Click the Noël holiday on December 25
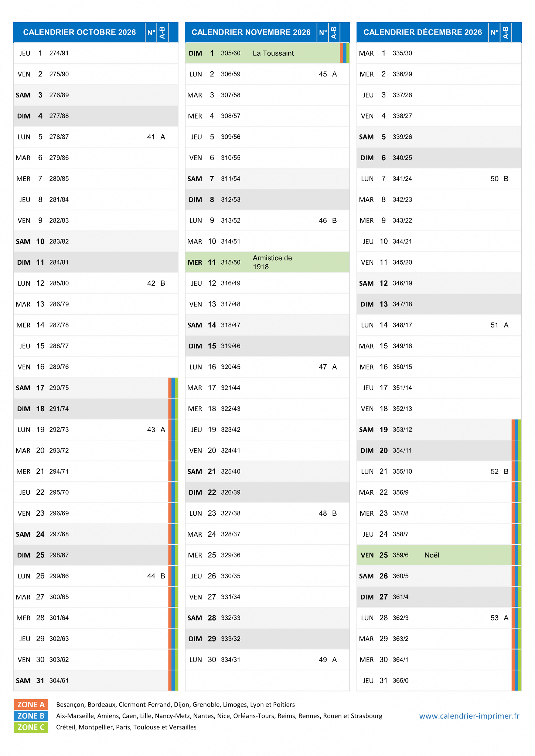The width and height of the screenshot is (535, 756). [x=432, y=555]
